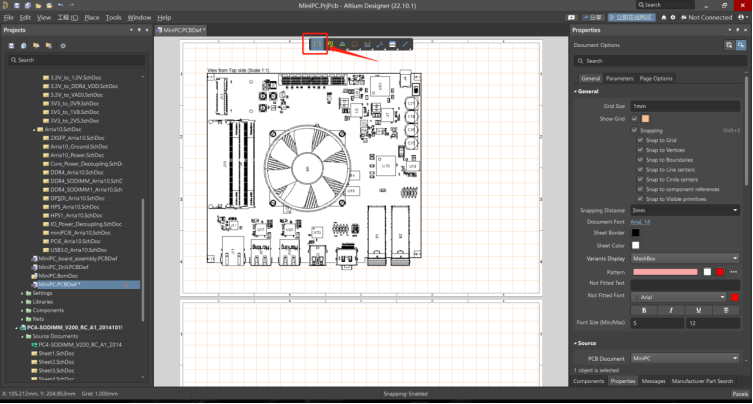Click the highlighted board assembly view tool
This screenshot has height=404, width=753.
point(315,44)
